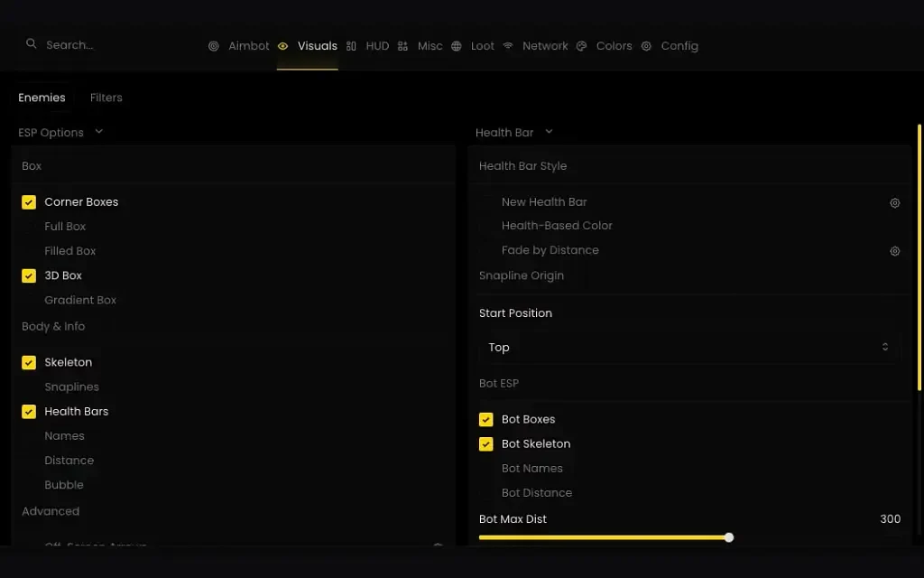Click the search magnifier icon

point(32,43)
